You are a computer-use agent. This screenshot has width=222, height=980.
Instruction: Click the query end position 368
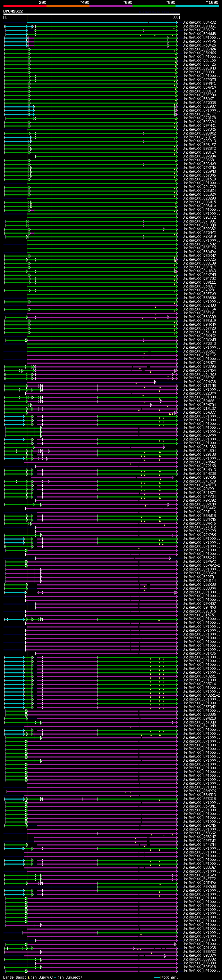[175, 17]
